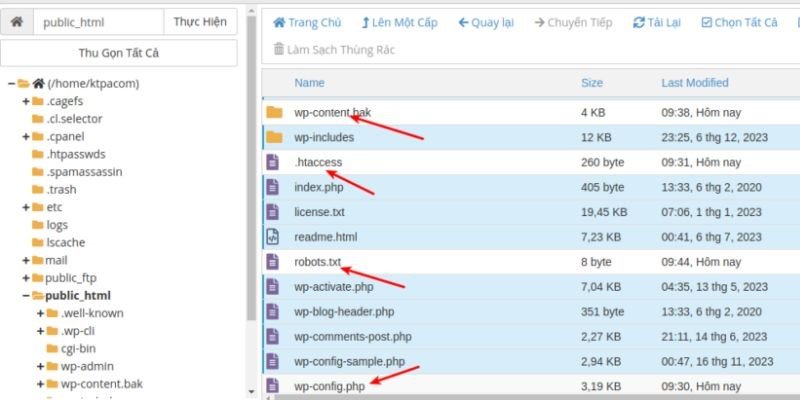Click the wp-config.php file icon

pyautogui.click(x=273, y=386)
